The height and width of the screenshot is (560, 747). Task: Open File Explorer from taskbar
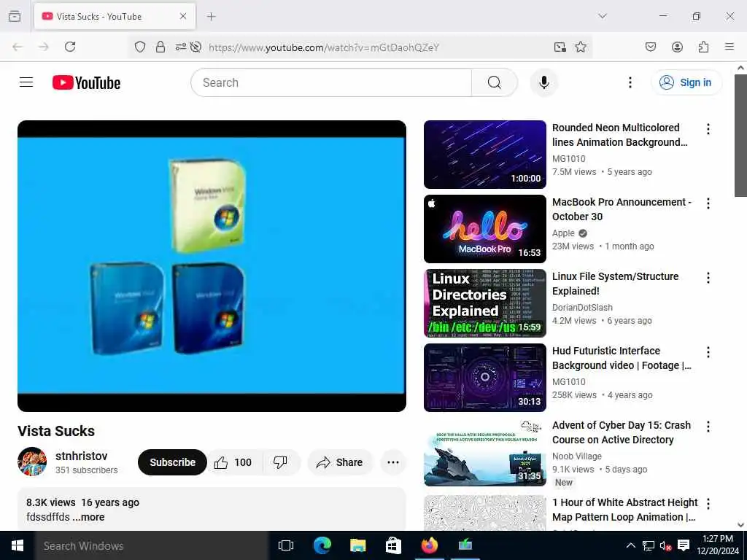[357, 545]
